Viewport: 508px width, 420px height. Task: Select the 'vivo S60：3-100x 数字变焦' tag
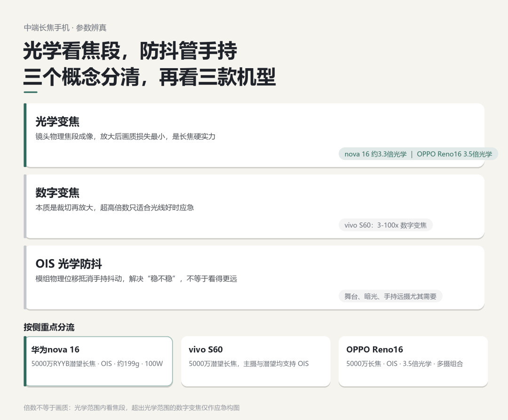(386, 225)
